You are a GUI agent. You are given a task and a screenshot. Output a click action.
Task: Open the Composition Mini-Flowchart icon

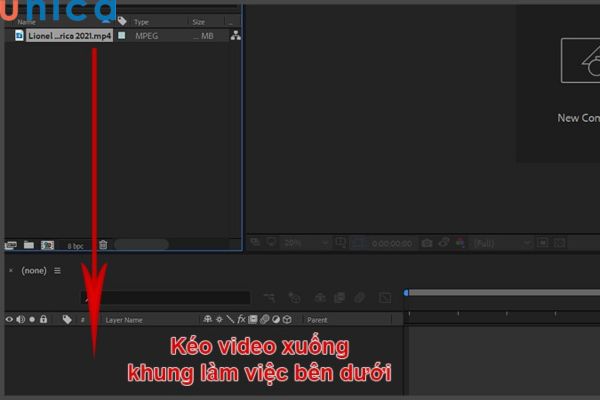pyautogui.click(x=269, y=297)
